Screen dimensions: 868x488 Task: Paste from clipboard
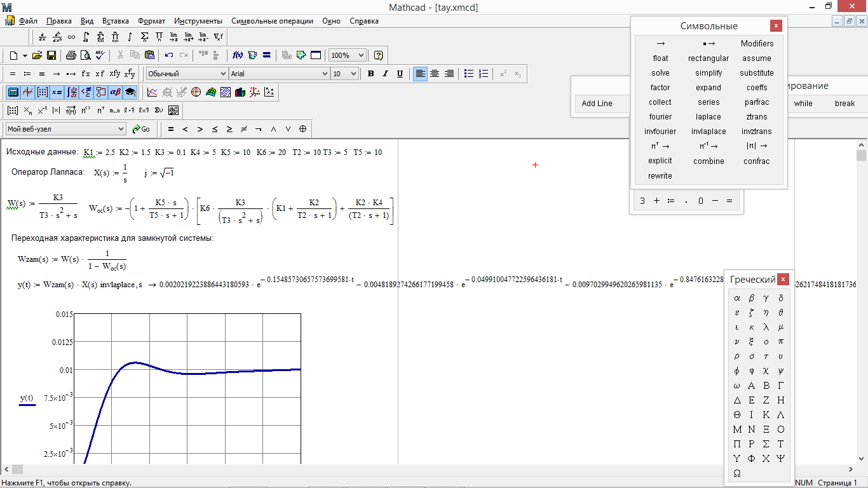149,55
